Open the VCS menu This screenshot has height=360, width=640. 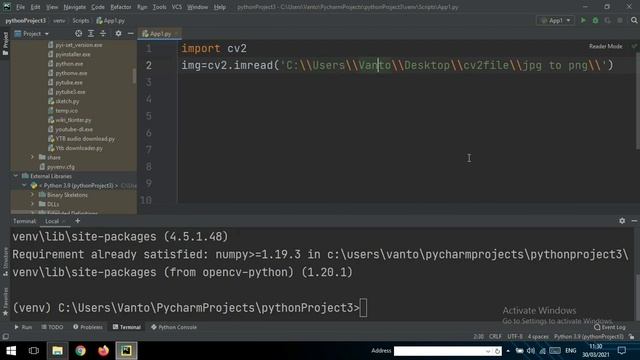177,7
